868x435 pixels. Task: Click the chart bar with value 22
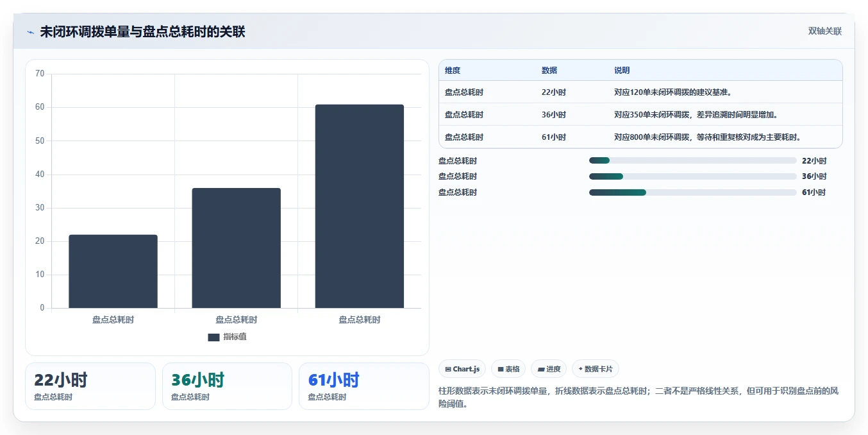(113, 271)
